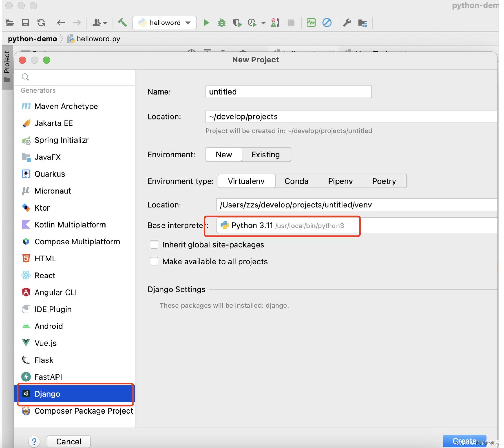Open Base interpreter Python 3.11 dropdown
The height and width of the screenshot is (448, 504).
pos(357,226)
